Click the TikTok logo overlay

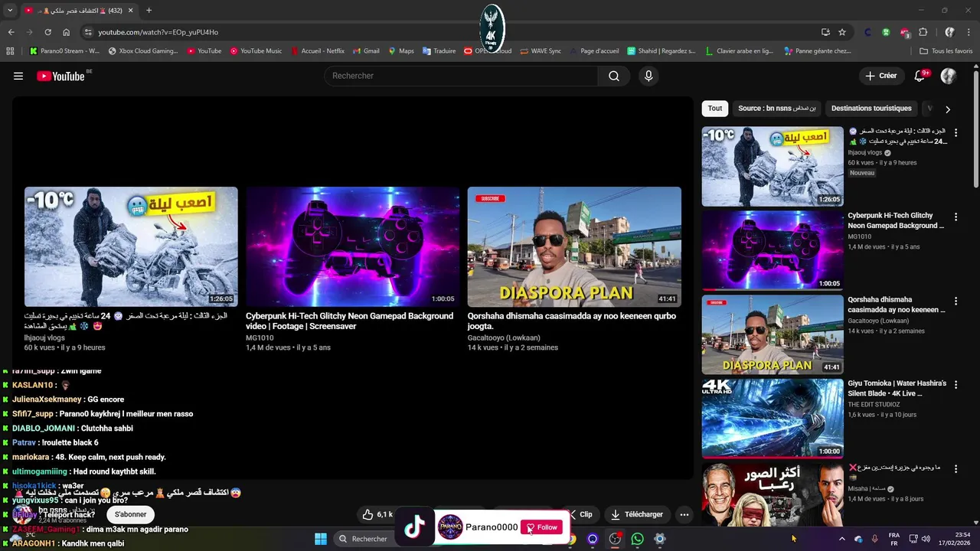tap(414, 527)
